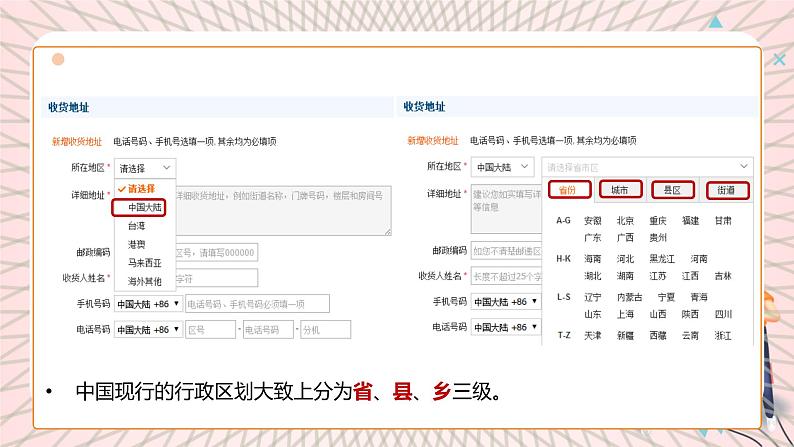Image resolution: width=794 pixels, height=447 pixels.
Task: Open the right form's 手机号码 country code dropdown
Action: click(x=506, y=302)
